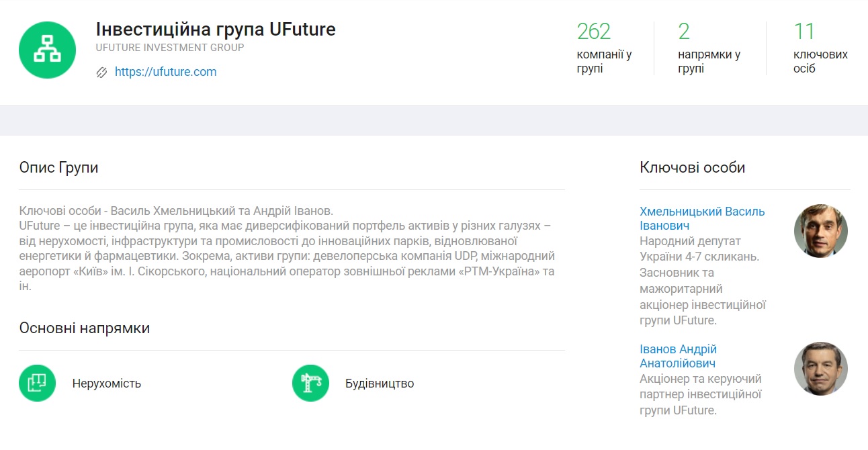The width and height of the screenshot is (868, 450).
Task: Click the green organization chart group logo
Action: point(47,50)
